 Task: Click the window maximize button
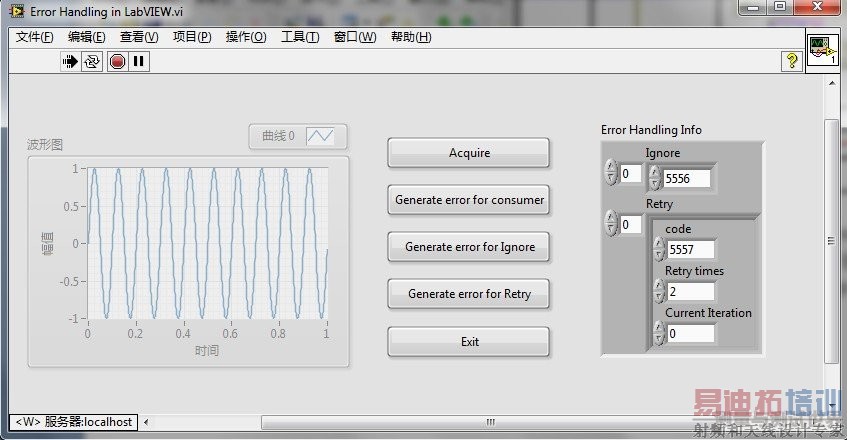(780, 6)
